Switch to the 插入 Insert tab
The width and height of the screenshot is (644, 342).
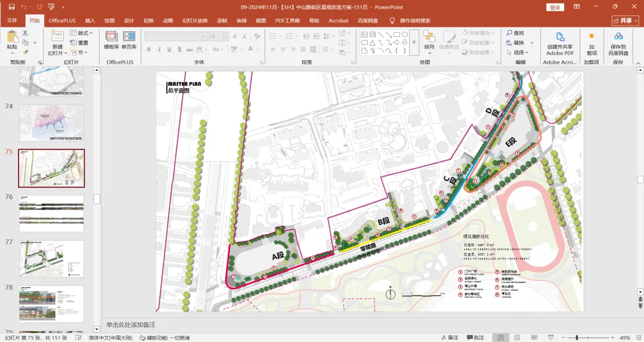coord(90,20)
